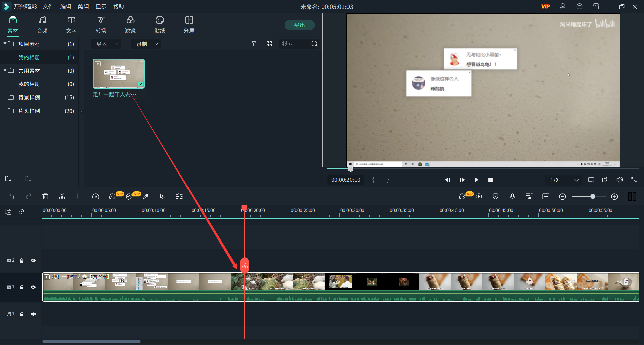Toggle lock on video track 2
Screen dimensions: 644x345
(22, 260)
